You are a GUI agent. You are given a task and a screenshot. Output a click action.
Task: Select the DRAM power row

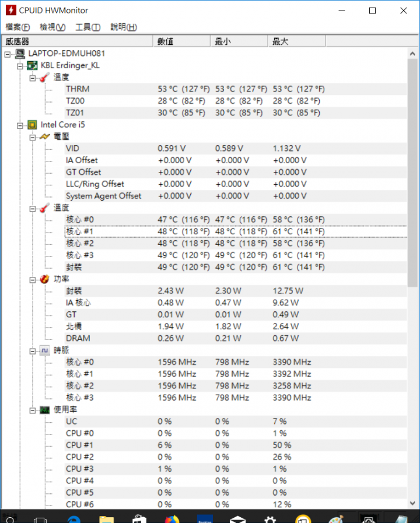pyautogui.click(x=236, y=338)
